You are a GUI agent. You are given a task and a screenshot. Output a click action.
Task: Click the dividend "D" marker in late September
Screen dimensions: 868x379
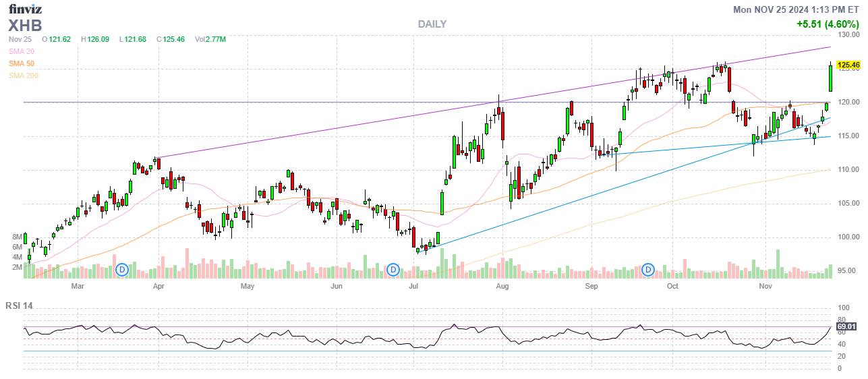[649, 270]
